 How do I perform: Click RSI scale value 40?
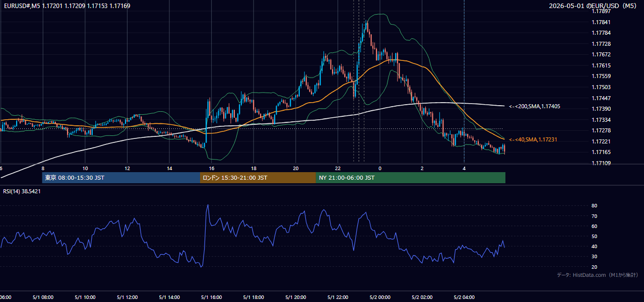click(595, 246)
